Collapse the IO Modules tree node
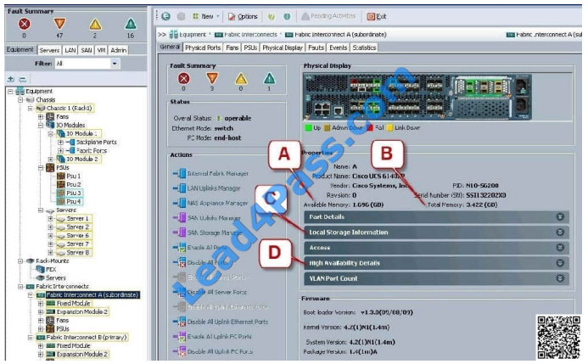Viewport: 588px width, 364px height. click(x=41, y=125)
